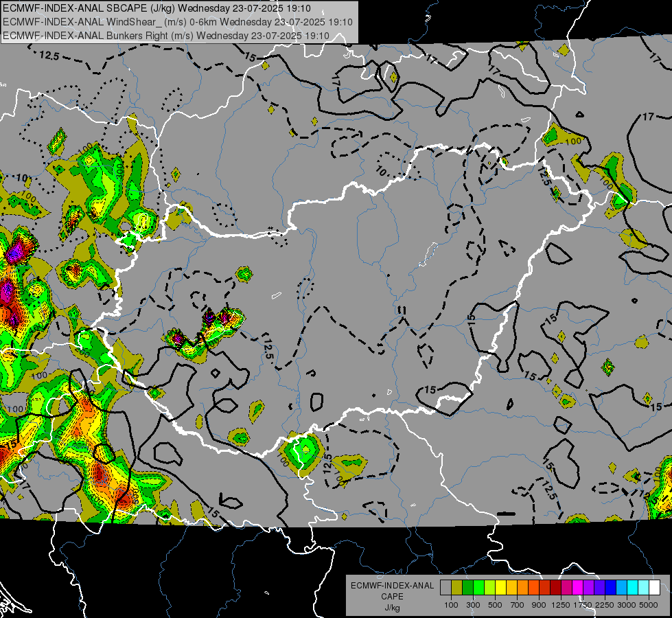Screen dimensions: 672x618
Task: Click the 1250 value under the legend
Action: (561, 605)
